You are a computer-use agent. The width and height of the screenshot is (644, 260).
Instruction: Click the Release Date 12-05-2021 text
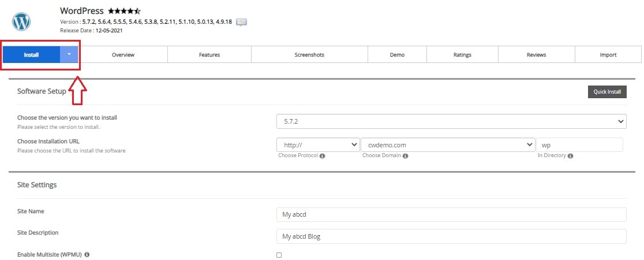pyautogui.click(x=91, y=30)
